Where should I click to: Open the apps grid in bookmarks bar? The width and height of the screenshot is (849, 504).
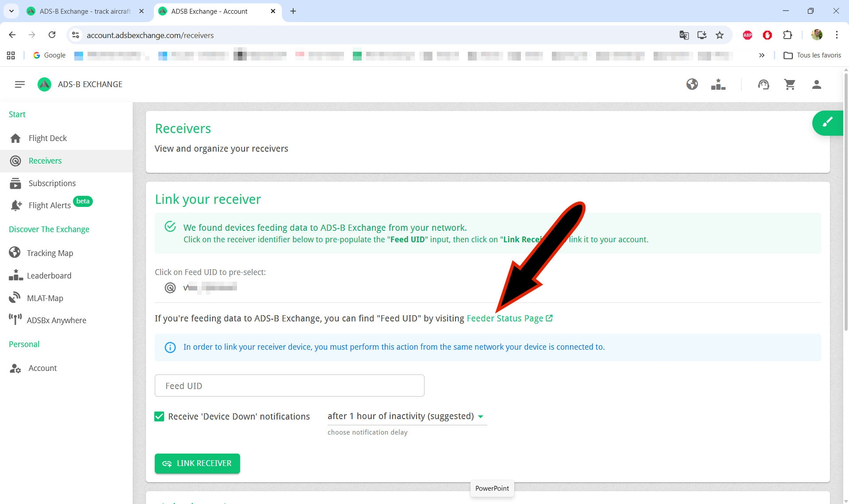[11, 55]
